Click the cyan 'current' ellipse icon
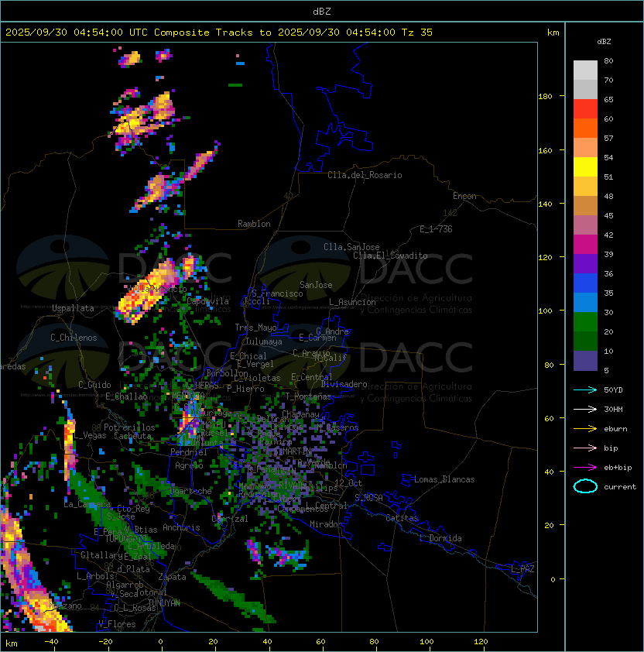This screenshot has height=652, width=644. coord(585,486)
